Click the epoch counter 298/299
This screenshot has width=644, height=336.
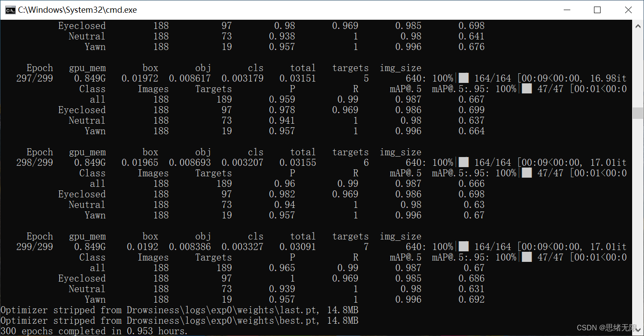35,163
